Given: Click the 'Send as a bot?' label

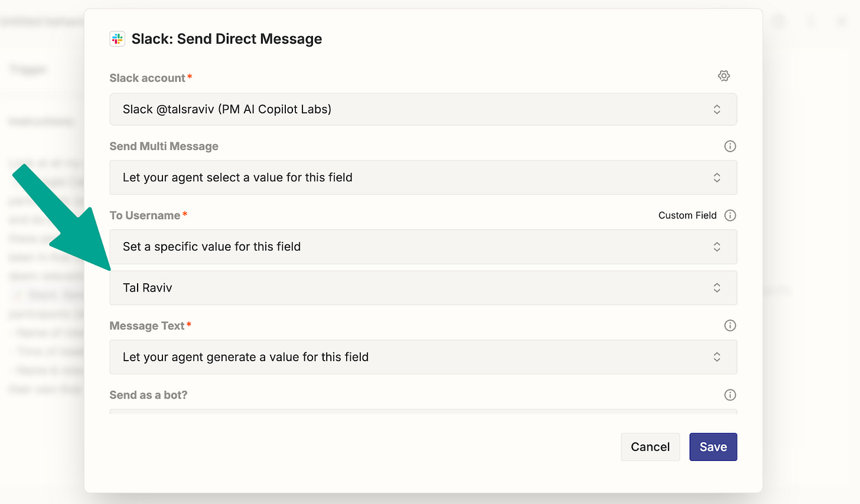Looking at the screenshot, I should coord(148,395).
